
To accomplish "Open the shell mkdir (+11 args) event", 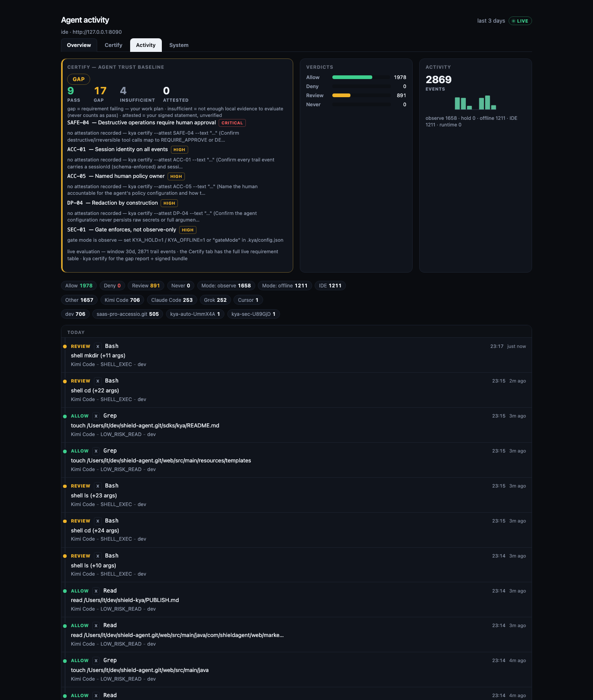I will [296, 355].
